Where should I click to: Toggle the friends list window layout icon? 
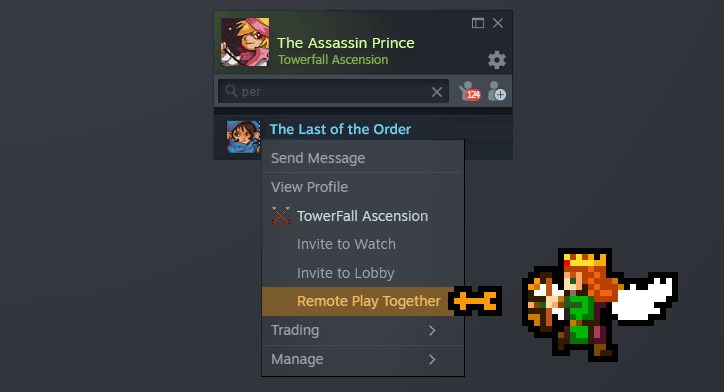(x=478, y=23)
